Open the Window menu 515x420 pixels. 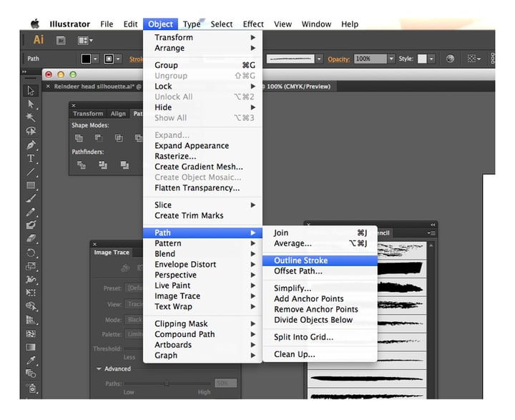(x=316, y=24)
